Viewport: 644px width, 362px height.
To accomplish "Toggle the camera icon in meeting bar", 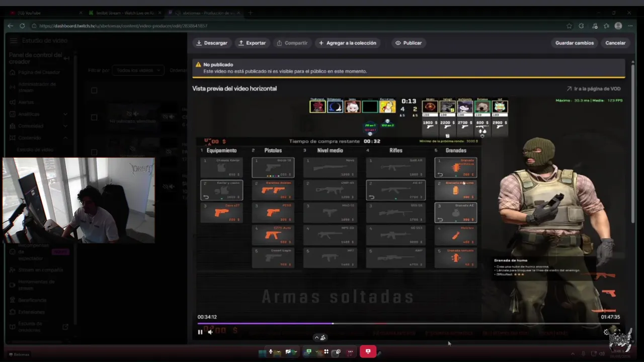I will (x=288, y=351).
